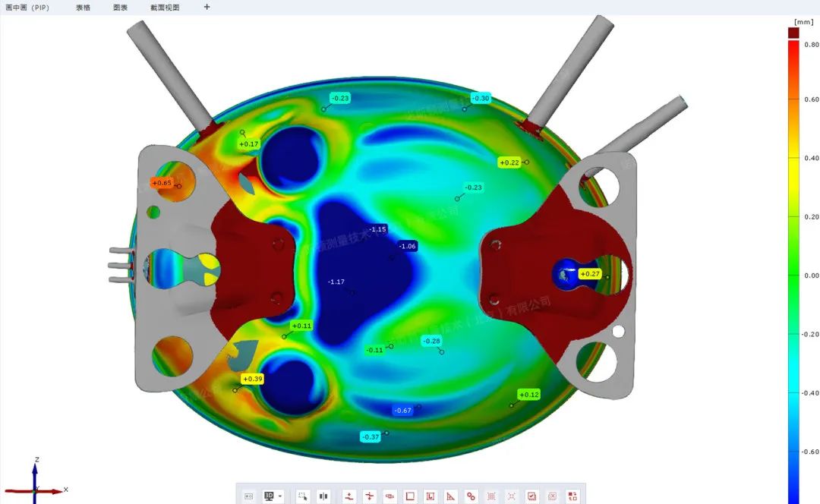Select the +0.11 deviation label
820x504 pixels.
(301, 326)
